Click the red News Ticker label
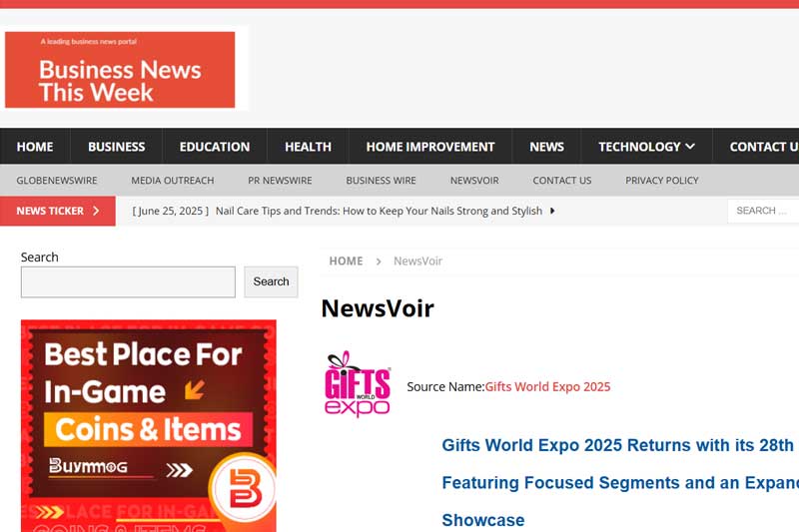The height and width of the screenshot is (532, 799). click(58, 211)
